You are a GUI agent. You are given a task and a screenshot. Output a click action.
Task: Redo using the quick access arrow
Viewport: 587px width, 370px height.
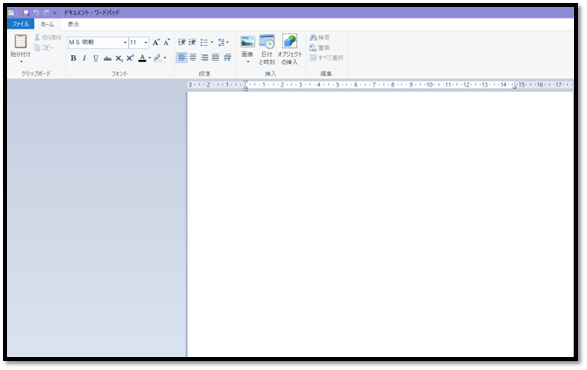tap(46, 13)
